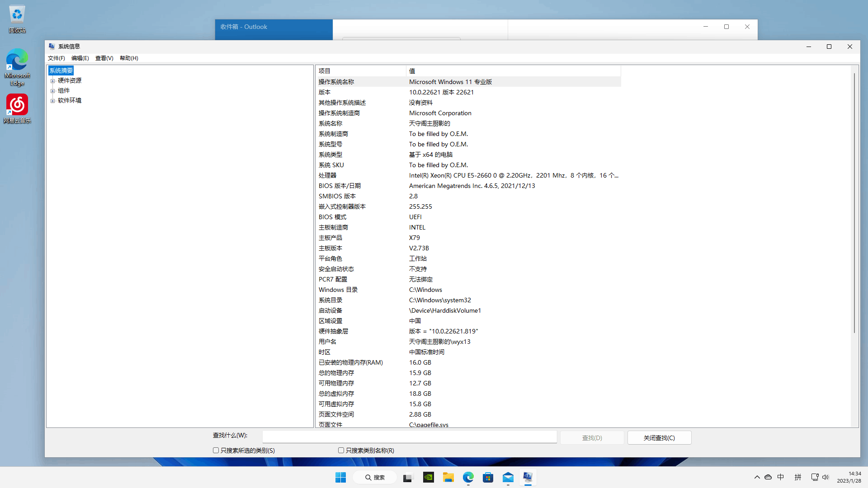Open the 查看(V) menu
The width and height of the screenshot is (868, 488).
pos(104,58)
